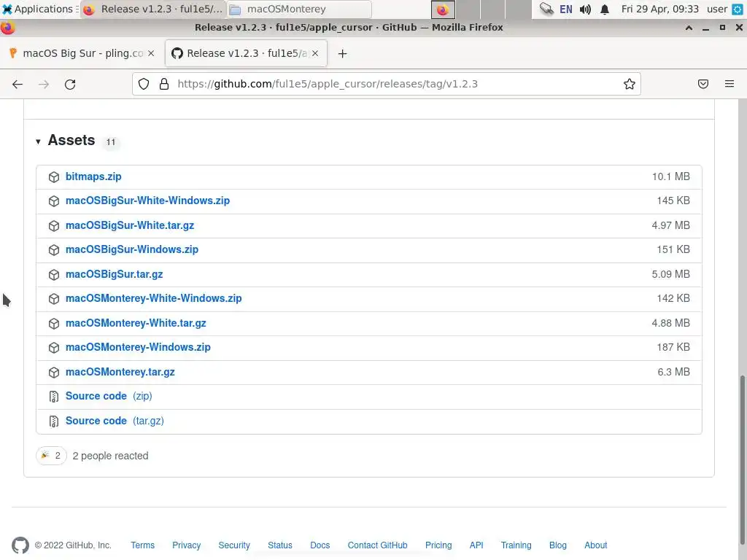Open Pricing footer link
Image resolution: width=747 pixels, height=560 pixels.
click(x=438, y=545)
